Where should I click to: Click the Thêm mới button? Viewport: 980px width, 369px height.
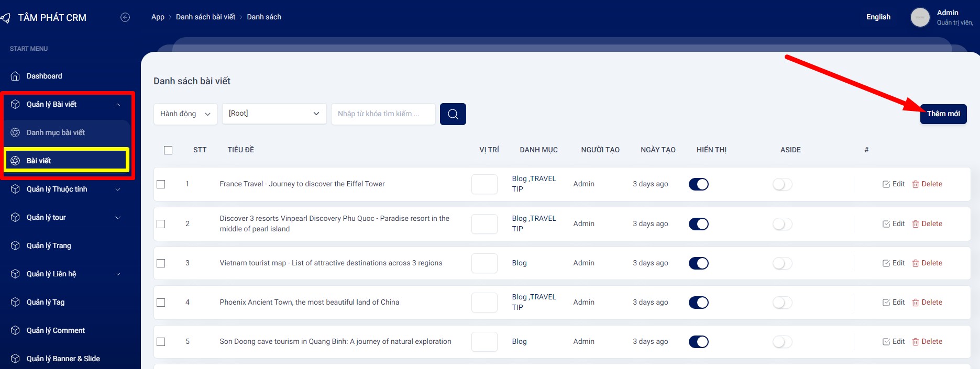[943, 114]
